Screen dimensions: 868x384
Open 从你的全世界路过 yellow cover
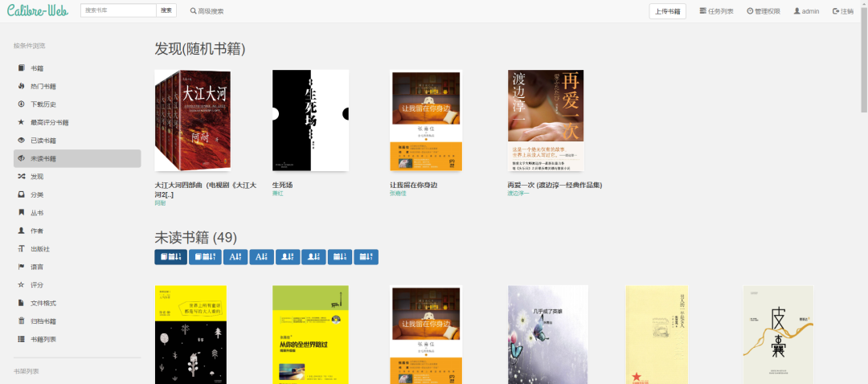[x=310, y=335]
